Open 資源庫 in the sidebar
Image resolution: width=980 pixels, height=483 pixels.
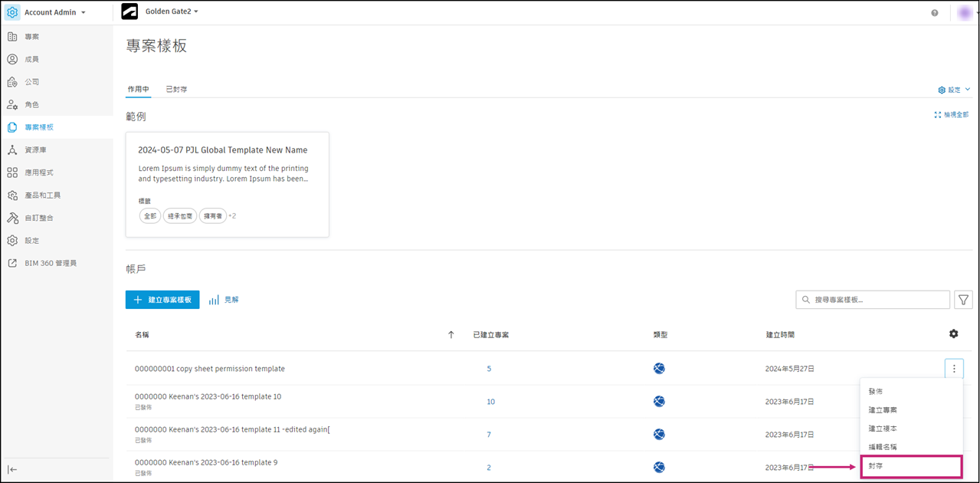35,150
